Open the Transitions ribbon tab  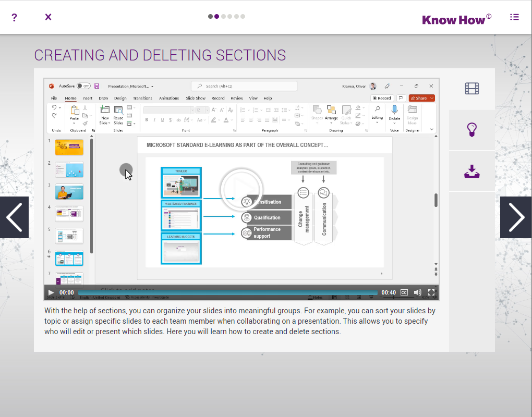coord(142,98)
